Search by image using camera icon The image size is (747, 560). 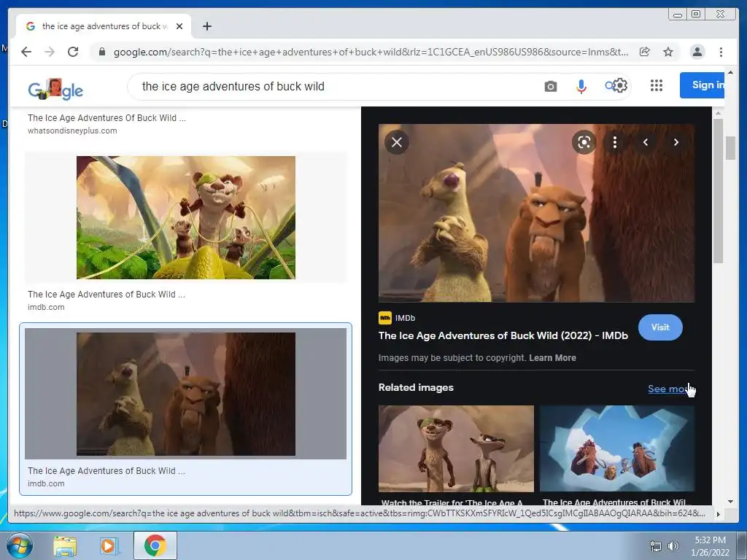[x=550, y=86]
